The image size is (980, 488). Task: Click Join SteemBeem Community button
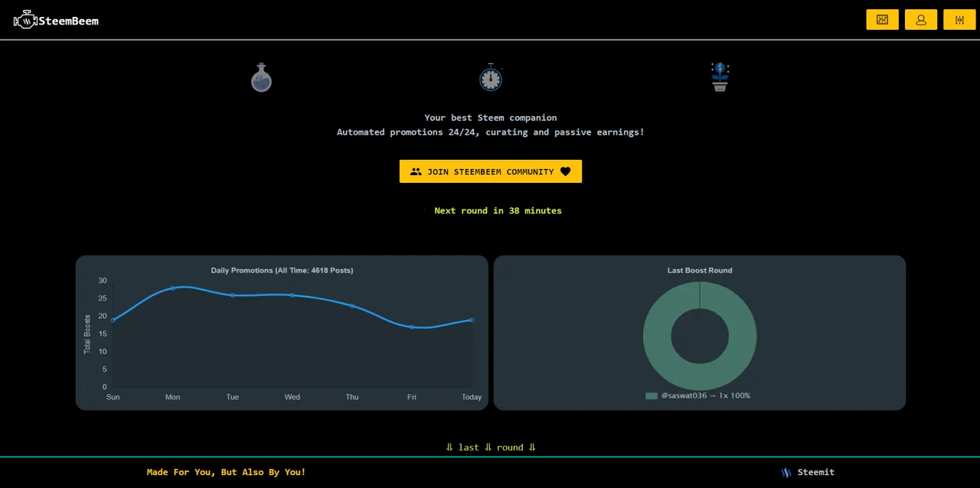491,171
